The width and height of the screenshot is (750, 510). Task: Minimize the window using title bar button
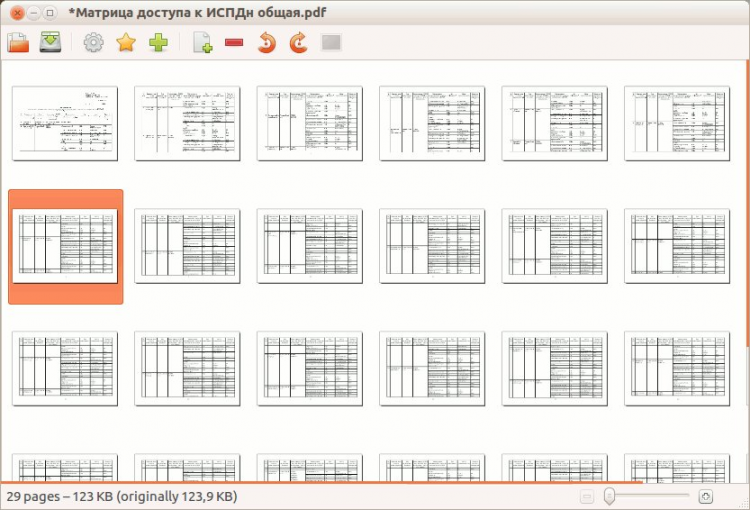pyautogui.click(x=33, y=13)
